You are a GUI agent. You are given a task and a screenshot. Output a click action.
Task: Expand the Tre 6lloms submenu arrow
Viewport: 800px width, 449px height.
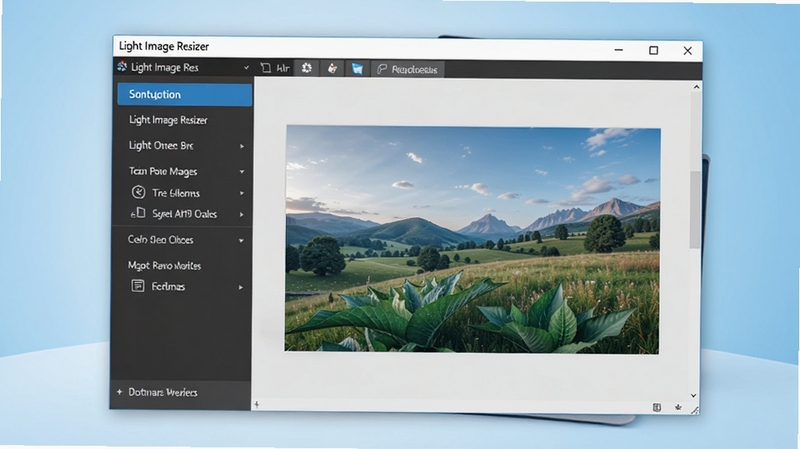(x=242, y=193)
